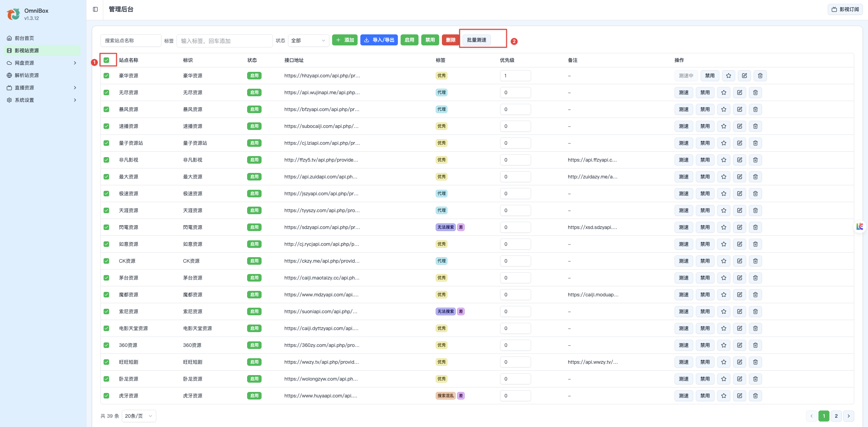
Task: Open the 20条/页 page size dropdown
Action: click(x=139, y=416)
